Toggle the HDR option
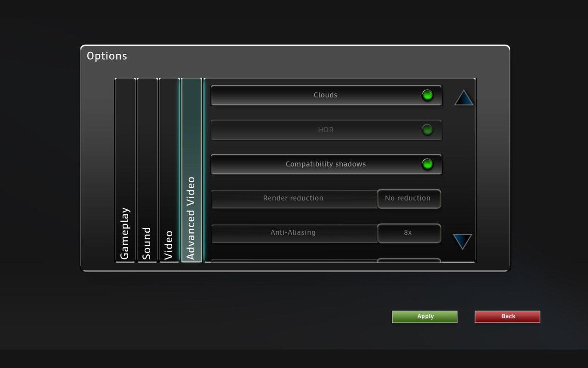Image resolution: width=588 pixels, height=368 pixels. (326, 130)
